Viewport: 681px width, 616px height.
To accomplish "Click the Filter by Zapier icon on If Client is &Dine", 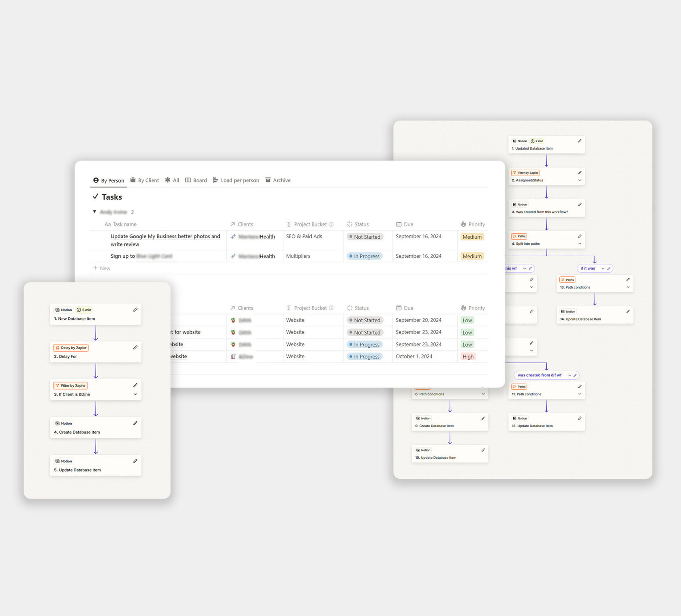I will [57, 385].
